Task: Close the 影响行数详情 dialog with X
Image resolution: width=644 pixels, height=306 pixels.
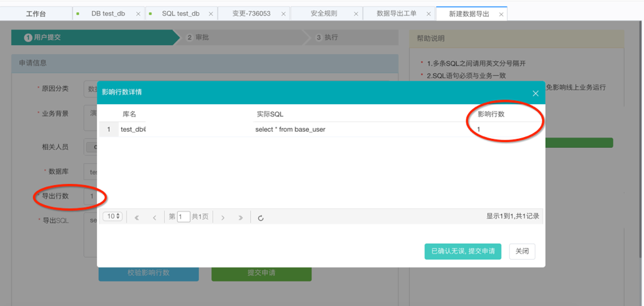Action: tap(535, 93)
